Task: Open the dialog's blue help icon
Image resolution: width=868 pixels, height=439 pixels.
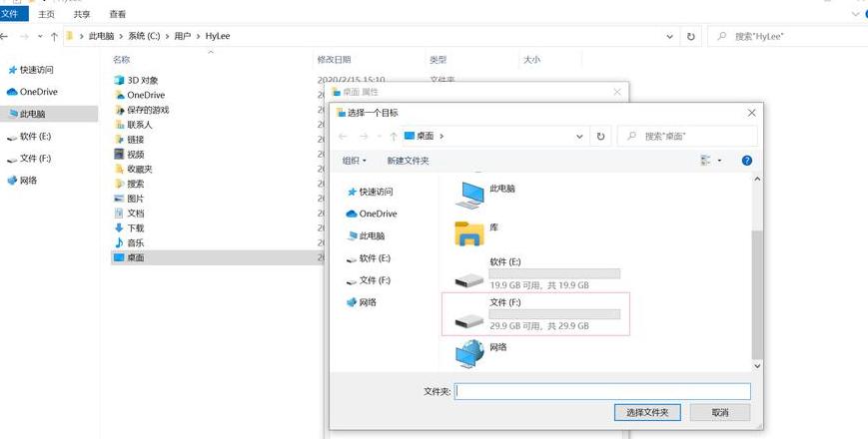Action: point(747,161)
